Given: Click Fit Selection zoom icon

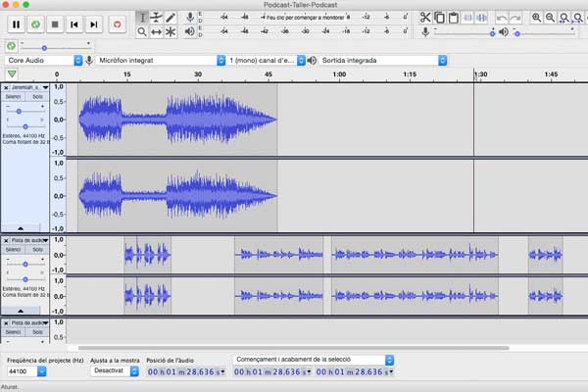Looking at the screenshot, I should coord(564,18).
